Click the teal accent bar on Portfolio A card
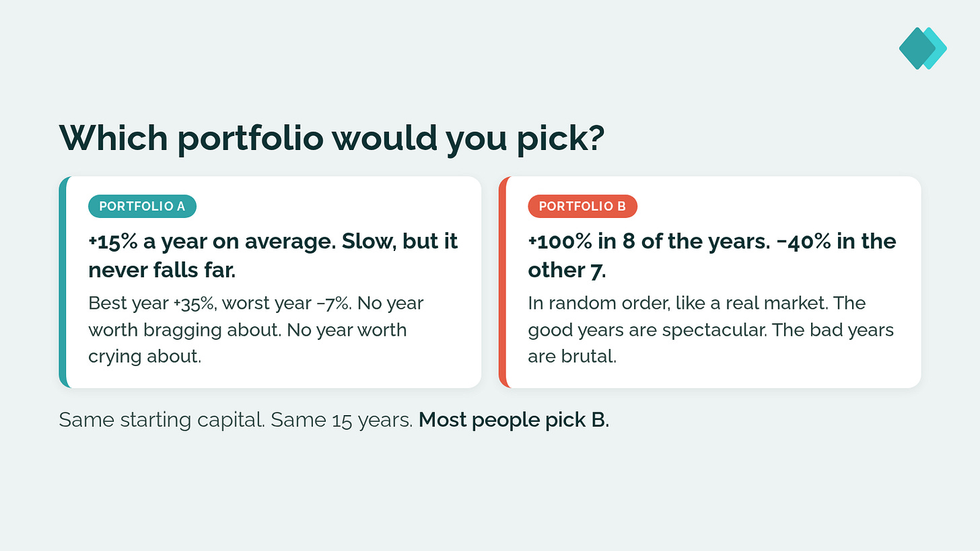Screen dimensions: 980x551 point(63,282)
